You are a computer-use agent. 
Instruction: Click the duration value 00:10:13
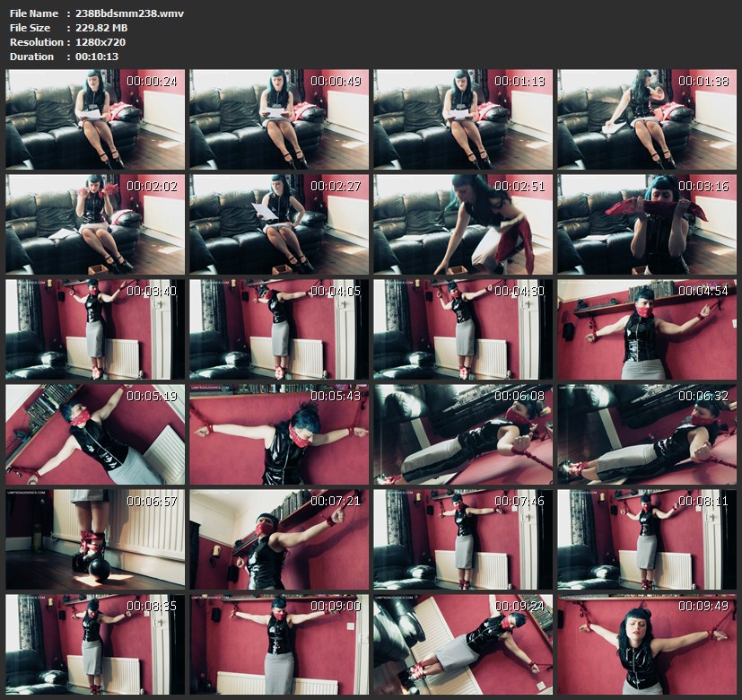[97, 57]
